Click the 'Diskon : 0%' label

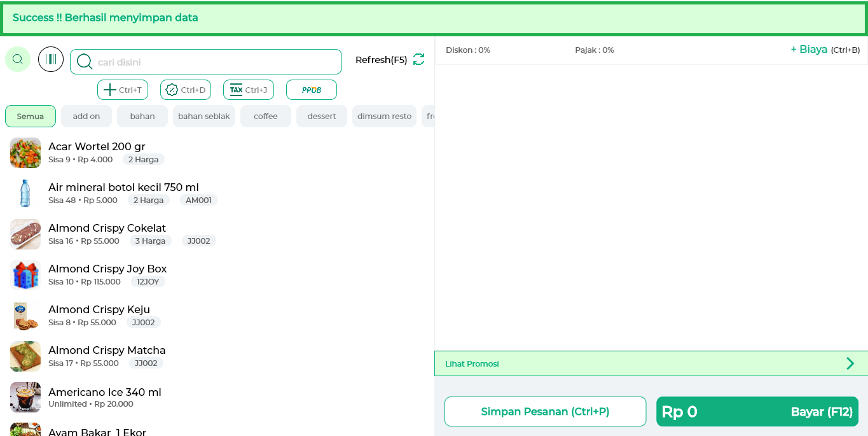468,50
